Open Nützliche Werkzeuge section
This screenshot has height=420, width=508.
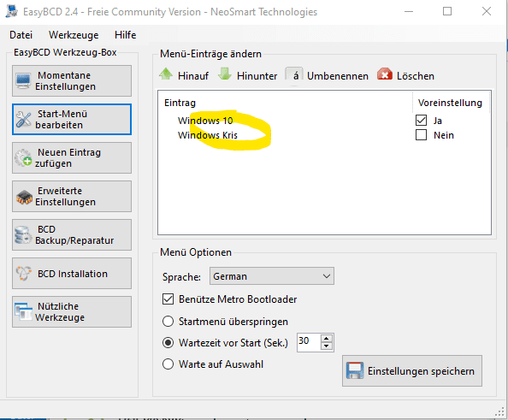[x=72, y=311]
